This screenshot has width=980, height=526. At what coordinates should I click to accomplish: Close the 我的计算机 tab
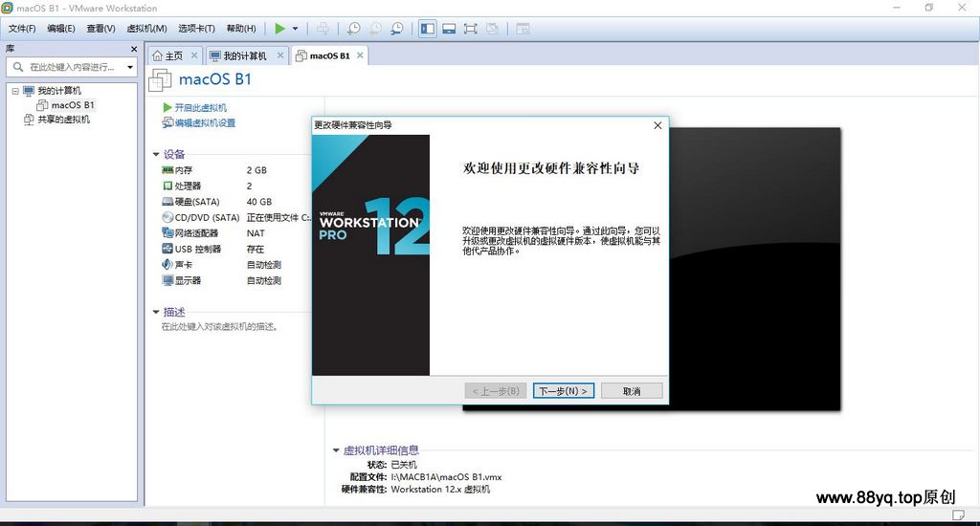click(x=280, y=55)
